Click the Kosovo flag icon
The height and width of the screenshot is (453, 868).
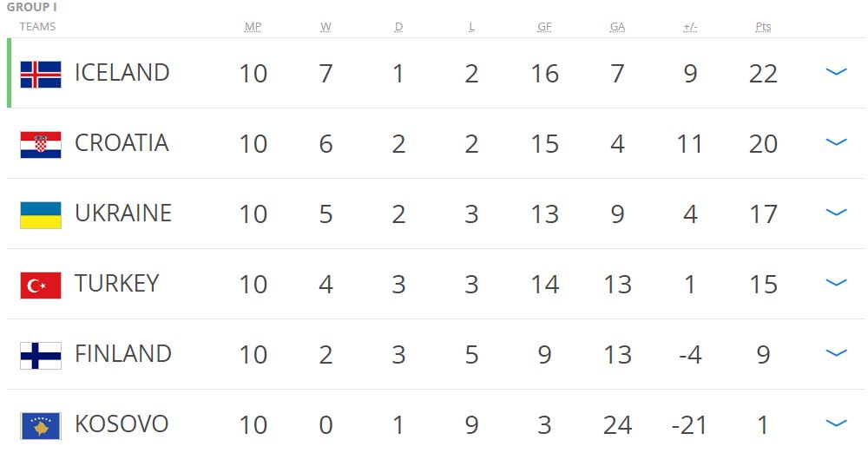click(x=41, y=426)
